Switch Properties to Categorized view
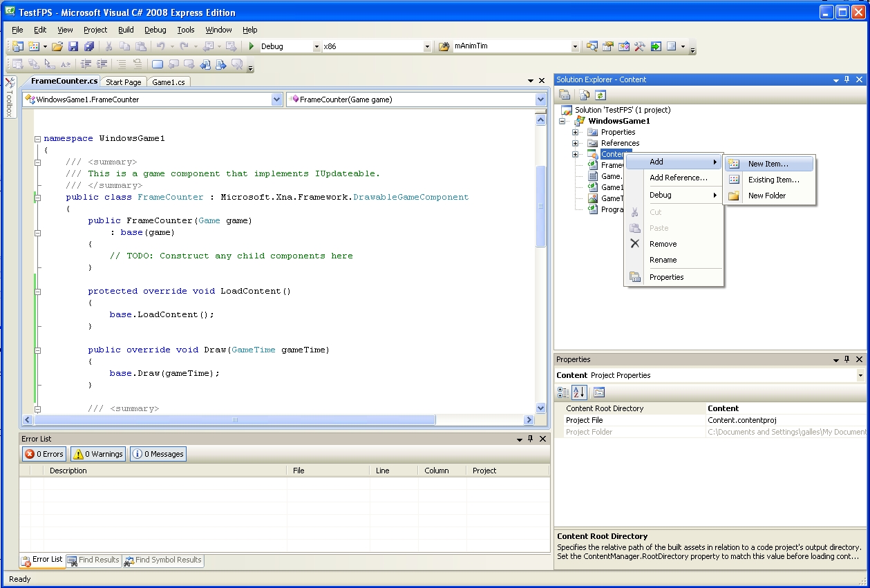 coord(564,392)
